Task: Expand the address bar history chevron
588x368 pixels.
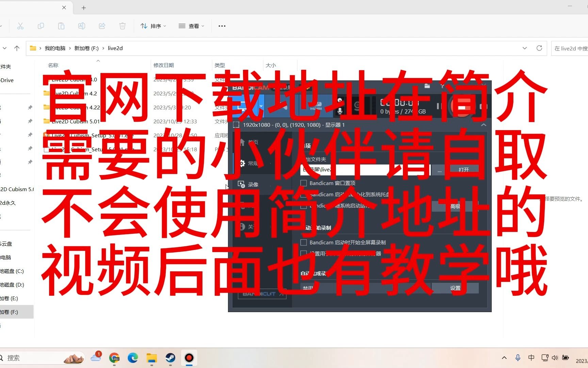Action: pos(525,48)
